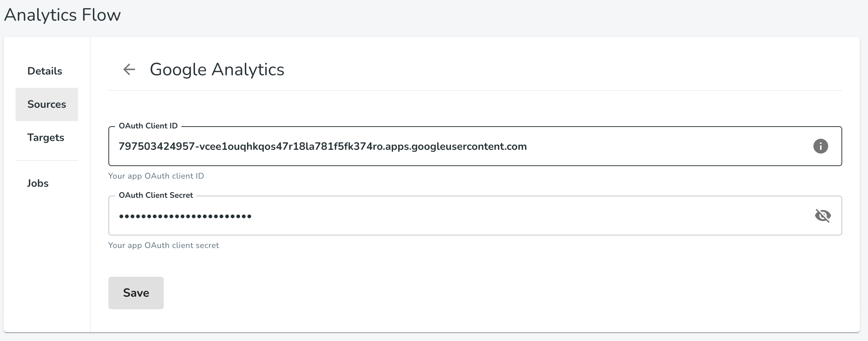Click the OAuth Client ID floating label
Viewport: 868px width, 341px height.
(x=148, y=126)
